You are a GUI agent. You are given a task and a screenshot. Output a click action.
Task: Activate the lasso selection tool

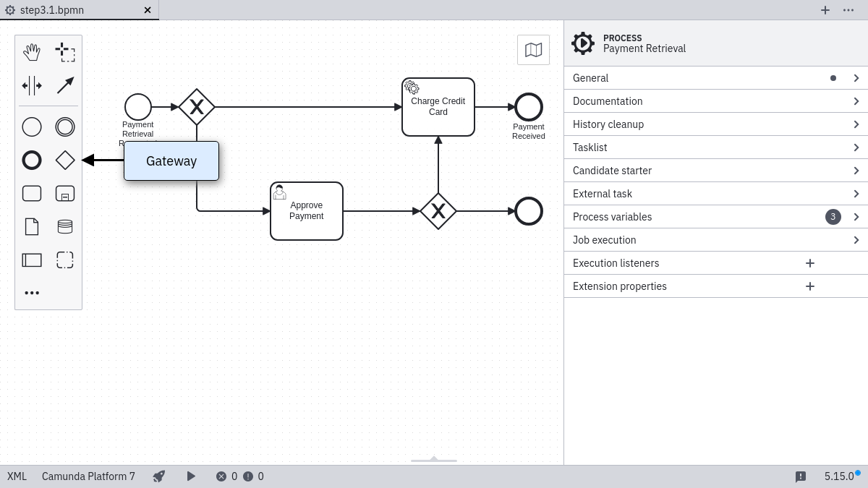coord(65,52)
